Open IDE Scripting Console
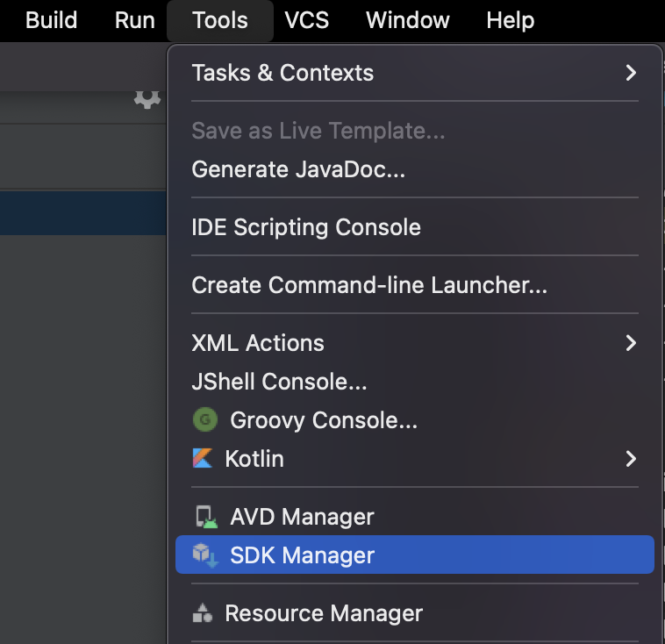Image resolution: width=665 pixels, height=644 pixels. (415, 227)
